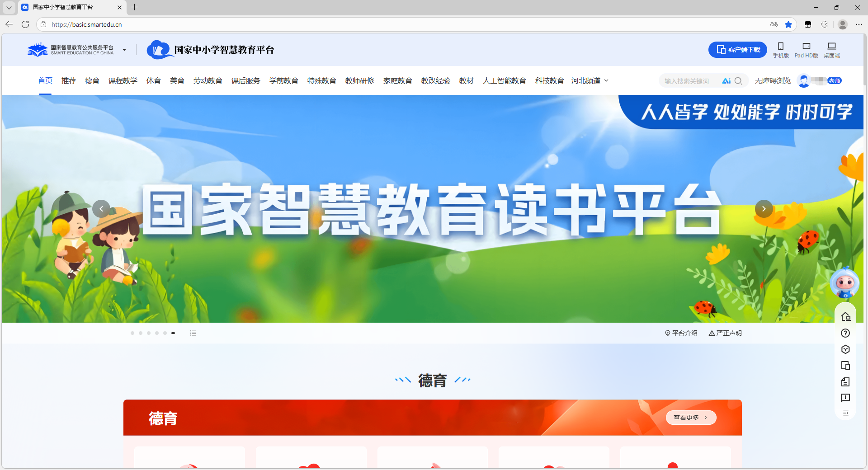Expand the 国家智慧教育公共服务平台 dropdown arrow
The image size is (868, 470).
point(124,50)
